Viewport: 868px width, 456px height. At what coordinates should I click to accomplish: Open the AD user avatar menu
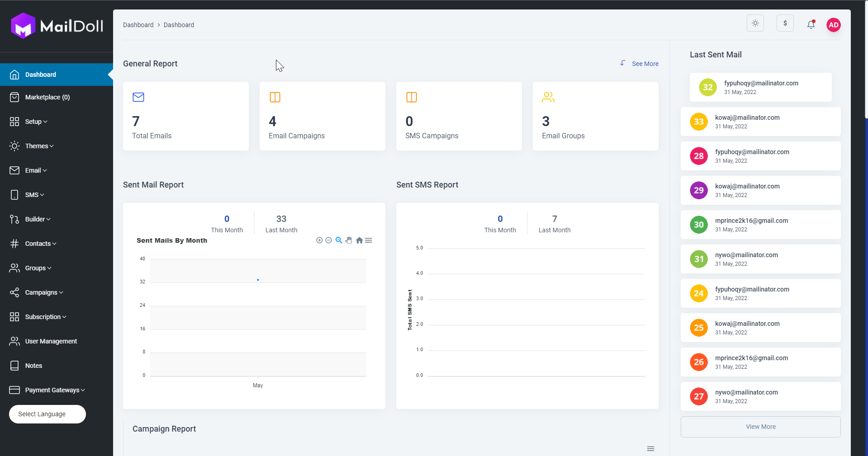pyautogui.click(x=833, y=25)
